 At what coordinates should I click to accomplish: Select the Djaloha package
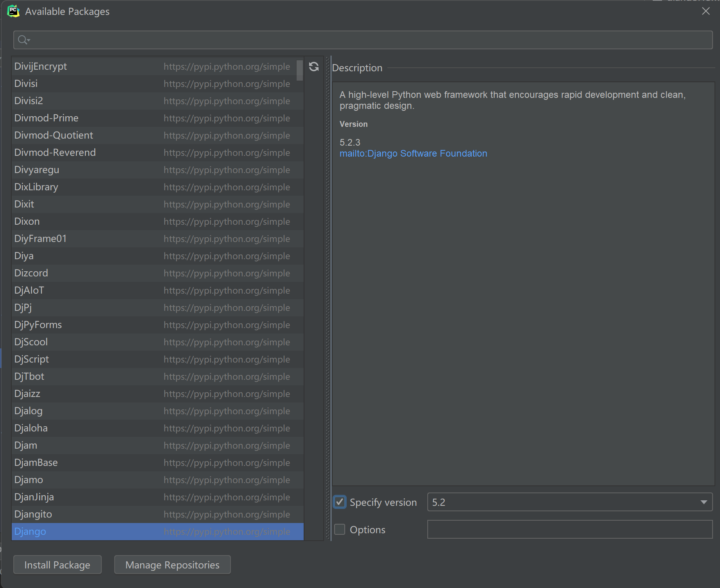point(158,428)
